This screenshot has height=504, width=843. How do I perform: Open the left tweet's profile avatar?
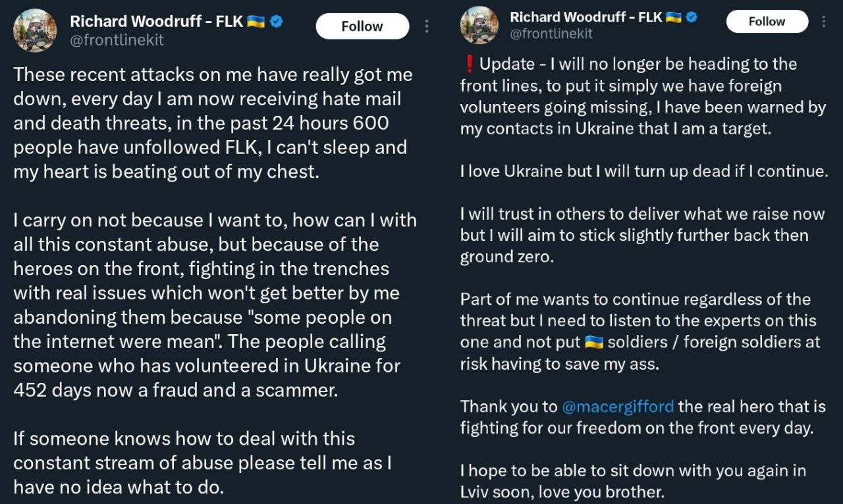(x=35, y=30)
